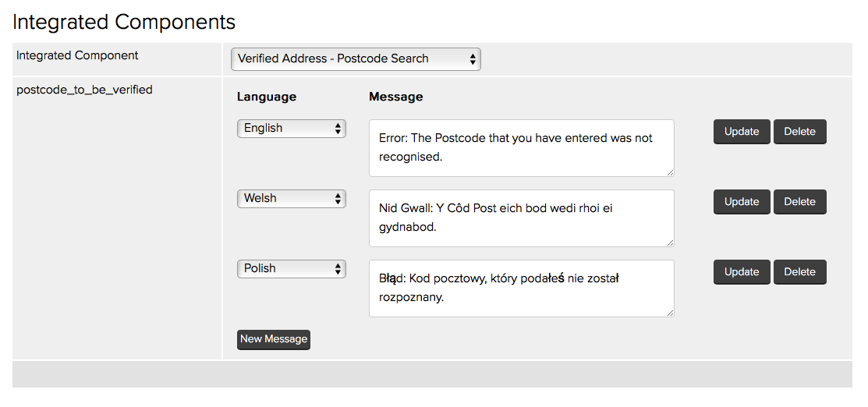The image size is (868, 407).
Task: Click the Integrated Components page heading
Action: coord(124,22)
